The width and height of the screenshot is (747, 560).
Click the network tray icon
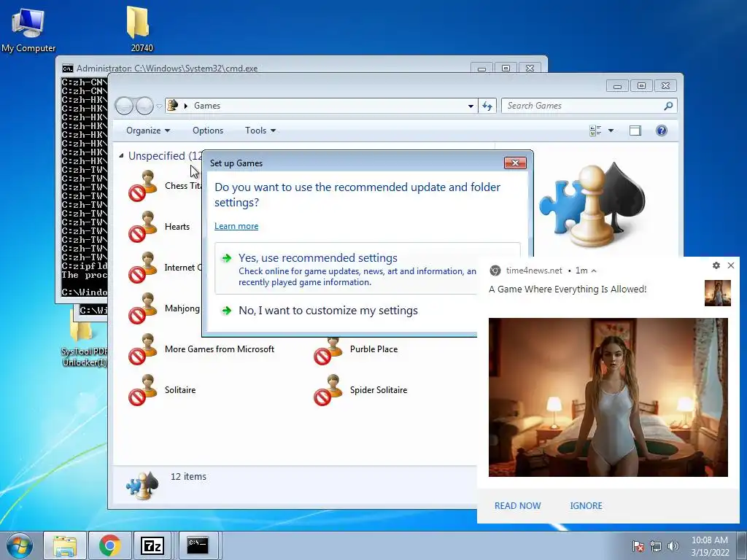pos(656,546)
